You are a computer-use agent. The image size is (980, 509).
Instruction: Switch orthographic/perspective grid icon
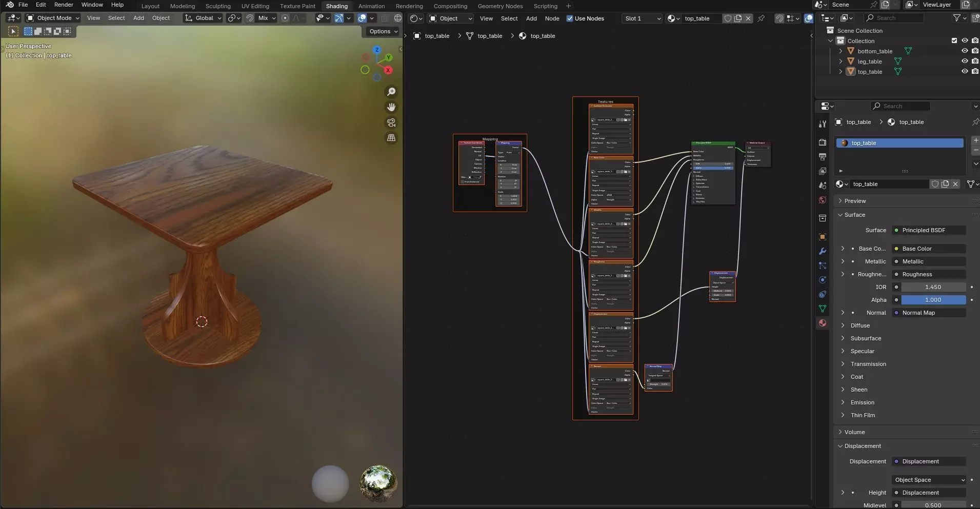pyautogui.click(x=391, y=138)
